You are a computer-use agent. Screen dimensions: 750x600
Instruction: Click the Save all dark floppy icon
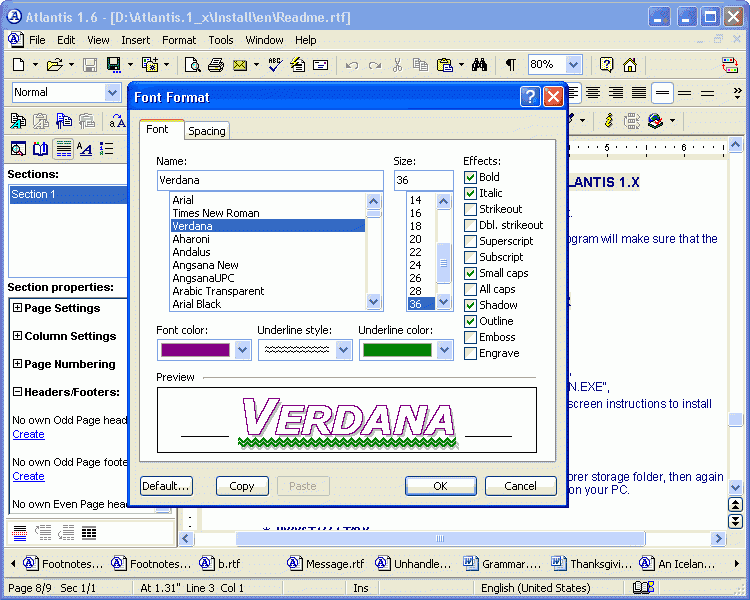point(113,64)
